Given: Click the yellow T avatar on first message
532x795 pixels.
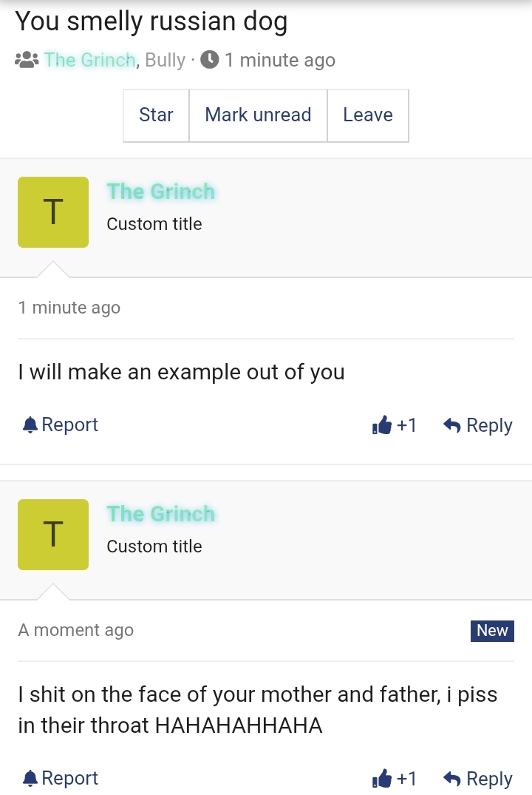Looking at the screenshot, I should click(x=53, y=212).
